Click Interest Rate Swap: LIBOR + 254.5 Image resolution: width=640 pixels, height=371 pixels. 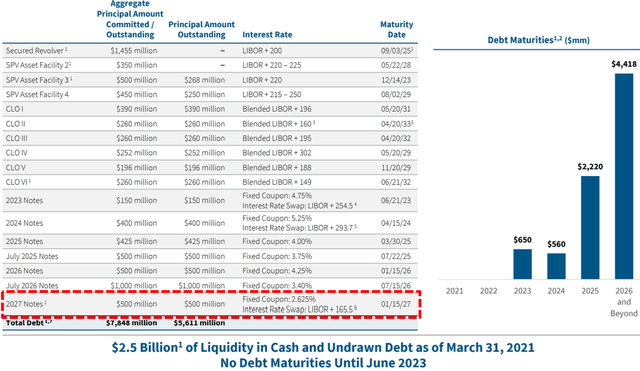click(299, 206)
